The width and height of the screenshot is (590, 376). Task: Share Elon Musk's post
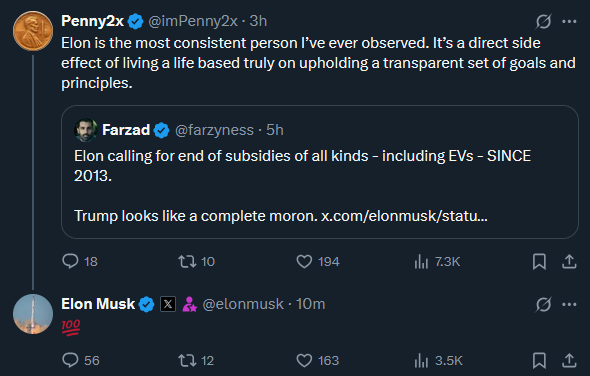tap(569, 360)
